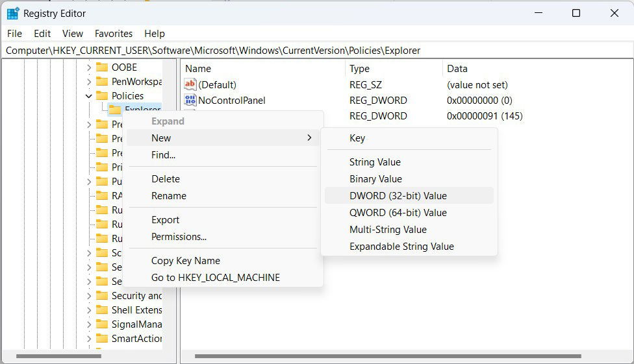Image resolution: width=634 pixels, height=364 pixels.
Task: Select the Shell Extens tree item label
Action: pyautogui.click(x=136, y=310)
